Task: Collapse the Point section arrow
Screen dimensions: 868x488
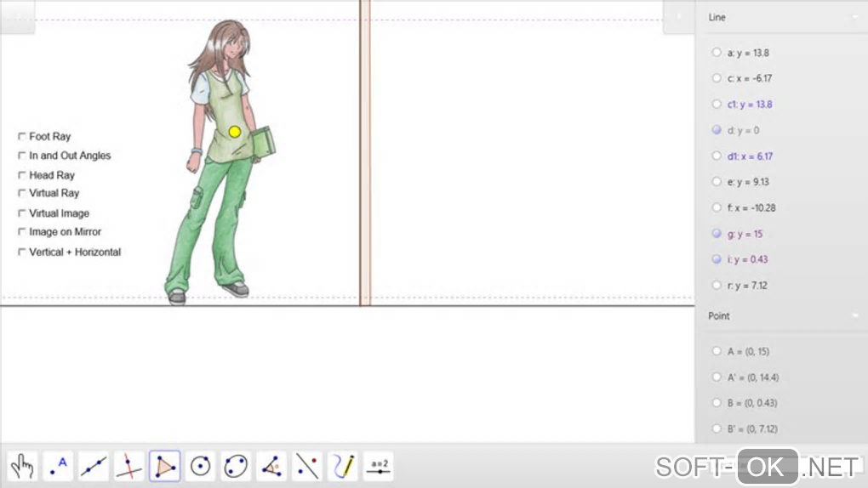Action: [855, 316]
